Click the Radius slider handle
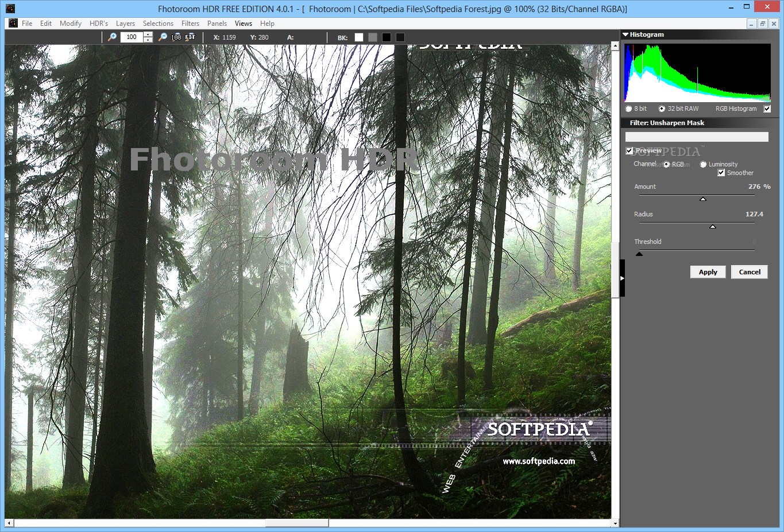The image size is (784, 532). pyautogui.click(x=712, y=226)
